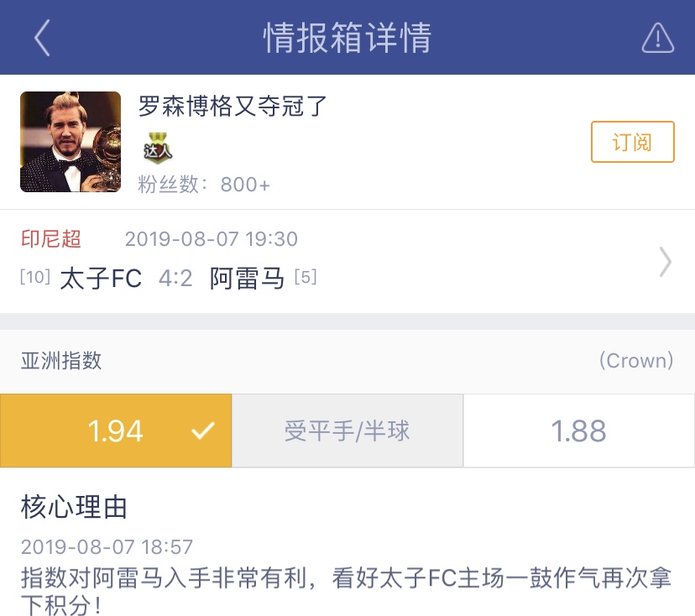695x616 pixels.
Task: Tap the 阿雷马 team name
Action: (247, 279)
